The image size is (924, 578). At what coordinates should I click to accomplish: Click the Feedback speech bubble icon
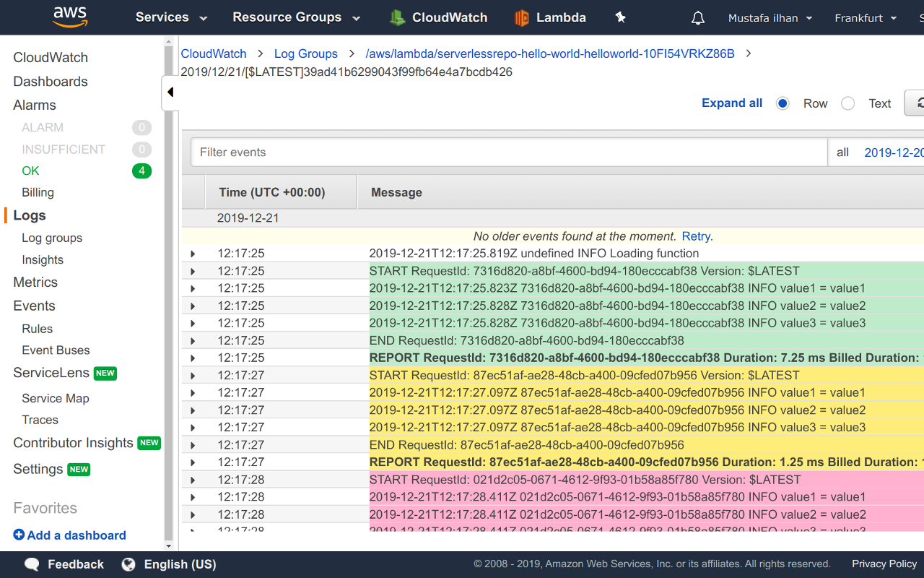pyautogui.click(x=32, y=564)
